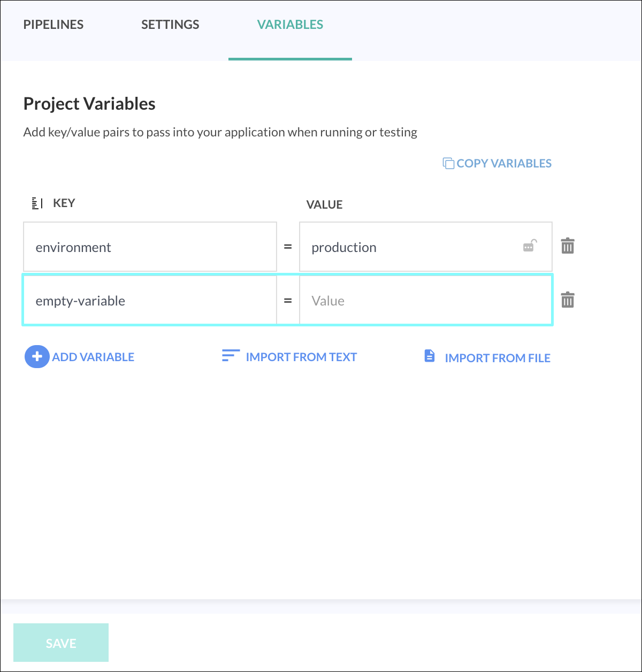Image resolution: width=642 pixels, height=672 pixels.
Task: Focus the environment key field
Action: (150, 247)
